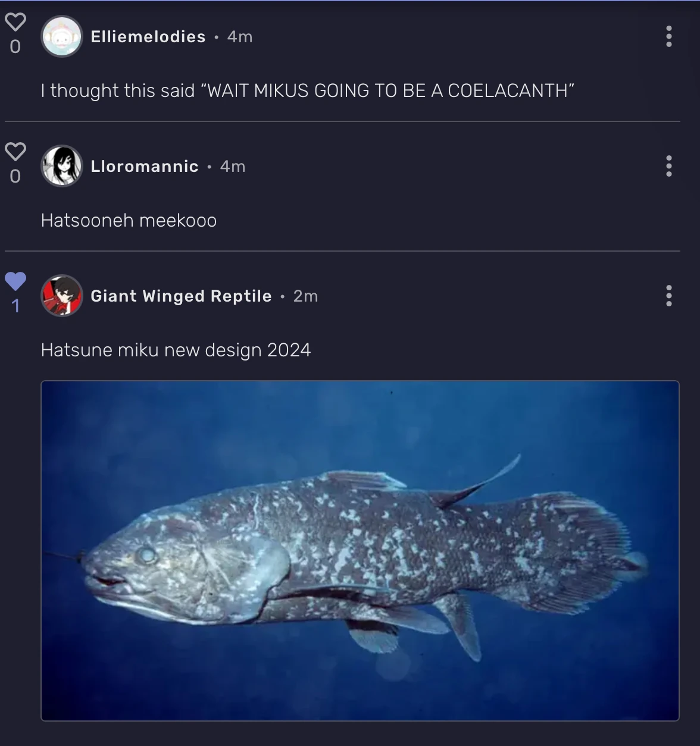The width and height of the screenshot is (700, 746).
Task: Open the three-dot menu on Giant Winged Reptile's comment
Action: point(670,296)
